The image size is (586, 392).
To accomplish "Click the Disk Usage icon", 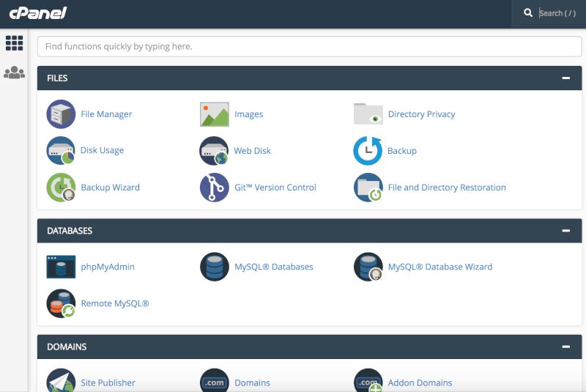I will point(61,151).
